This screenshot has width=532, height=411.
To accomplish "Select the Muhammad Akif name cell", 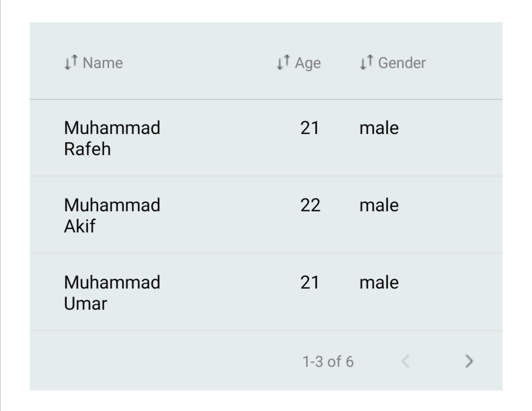I will pos(112,216).
